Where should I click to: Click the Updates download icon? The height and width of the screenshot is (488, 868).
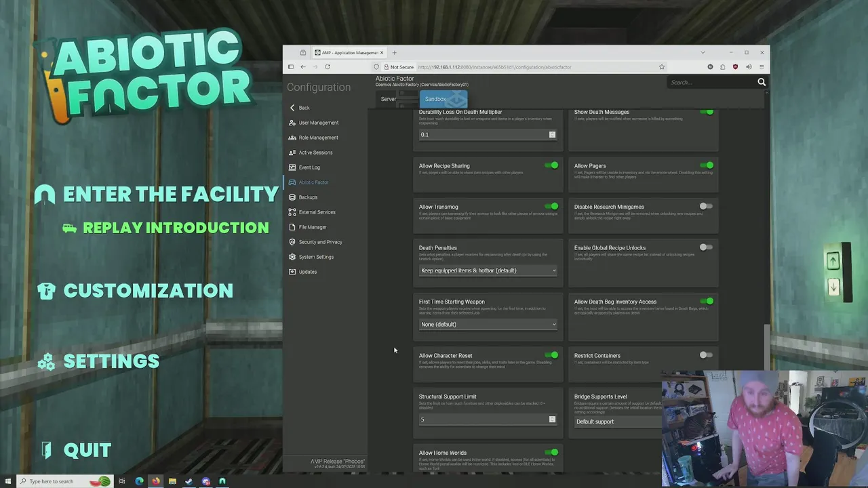(292, 272)
